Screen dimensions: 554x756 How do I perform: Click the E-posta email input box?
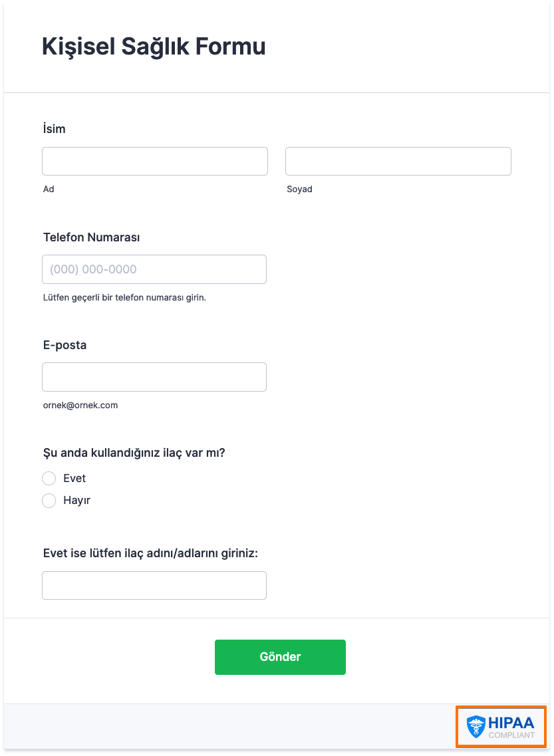click(x=154, y=377)
